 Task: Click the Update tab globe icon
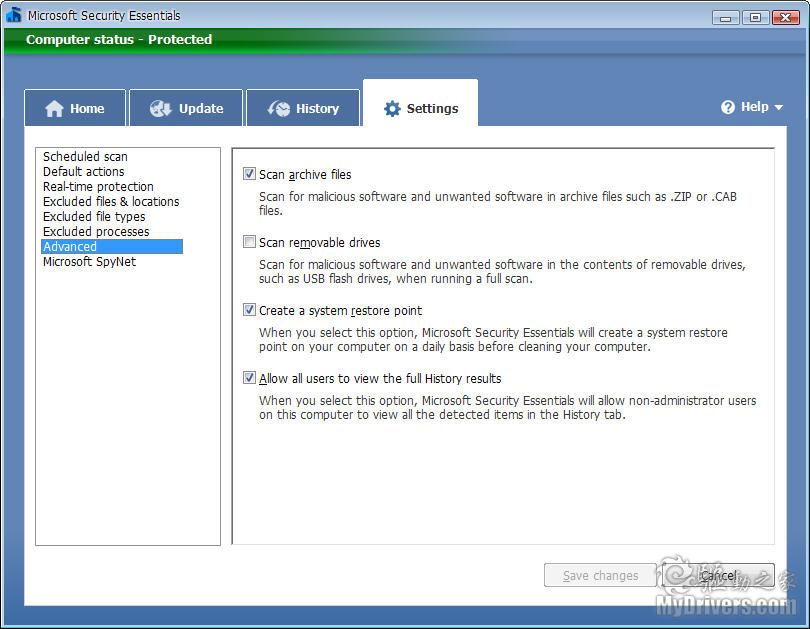161,109
